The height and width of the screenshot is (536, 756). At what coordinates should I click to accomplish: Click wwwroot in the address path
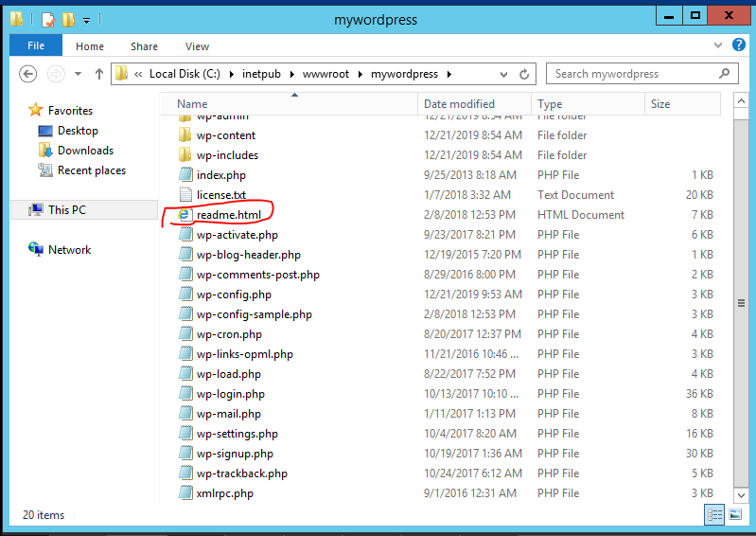coord(325,74)
